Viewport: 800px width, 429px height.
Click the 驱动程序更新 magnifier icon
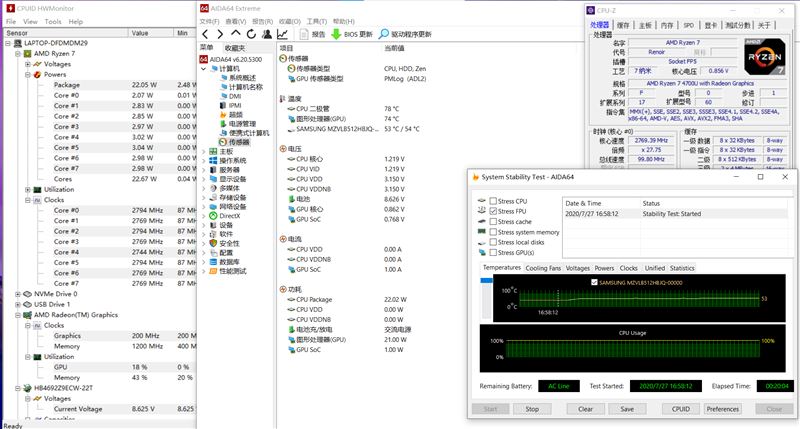[x=384, y=34]
